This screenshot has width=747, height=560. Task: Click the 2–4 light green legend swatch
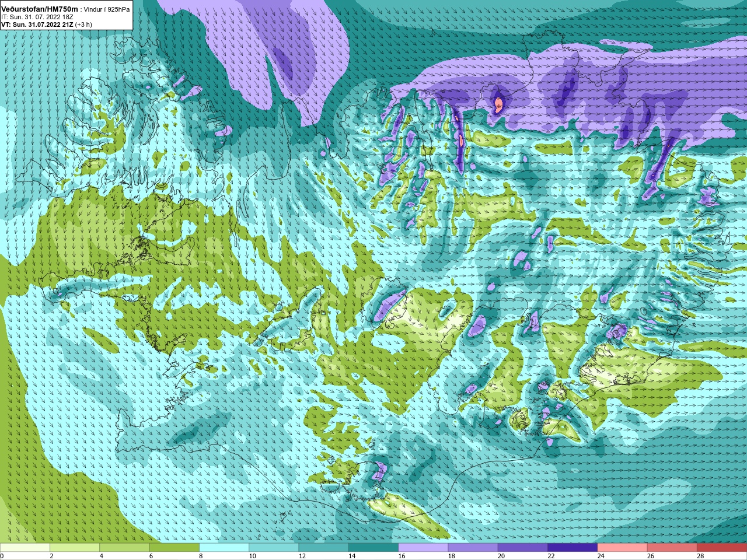[x=75, y=547]
